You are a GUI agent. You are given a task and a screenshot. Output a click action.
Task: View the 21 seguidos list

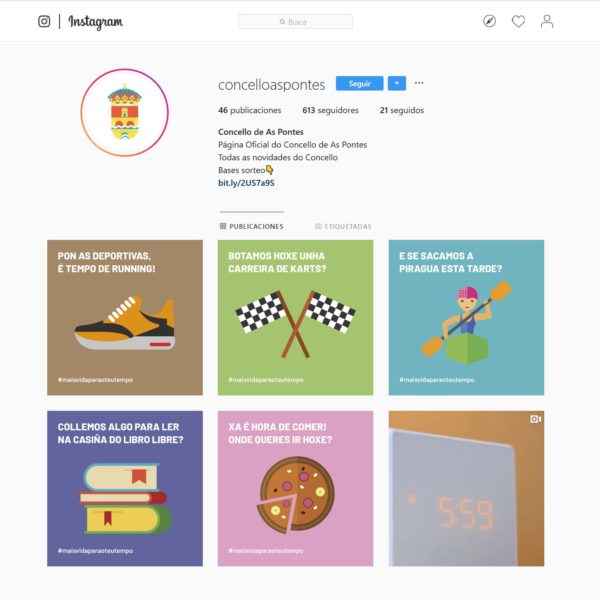pos(402,110)
